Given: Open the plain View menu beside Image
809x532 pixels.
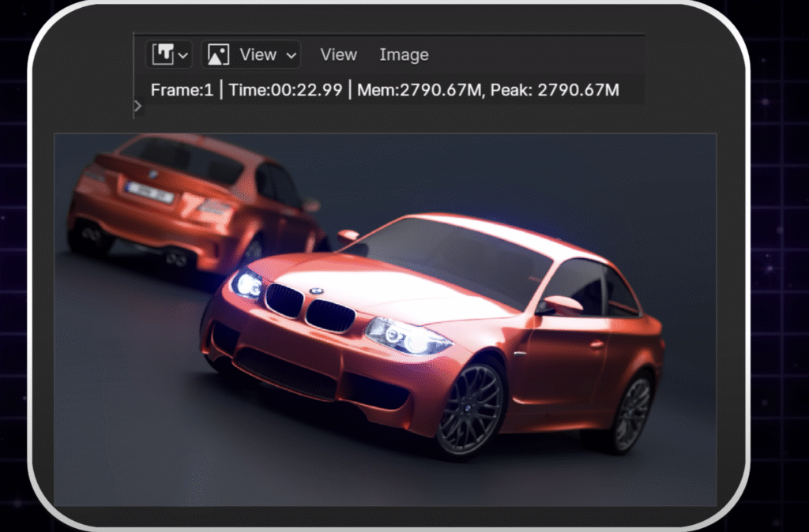Looking at the screenshot, I should tap(338, 54).
